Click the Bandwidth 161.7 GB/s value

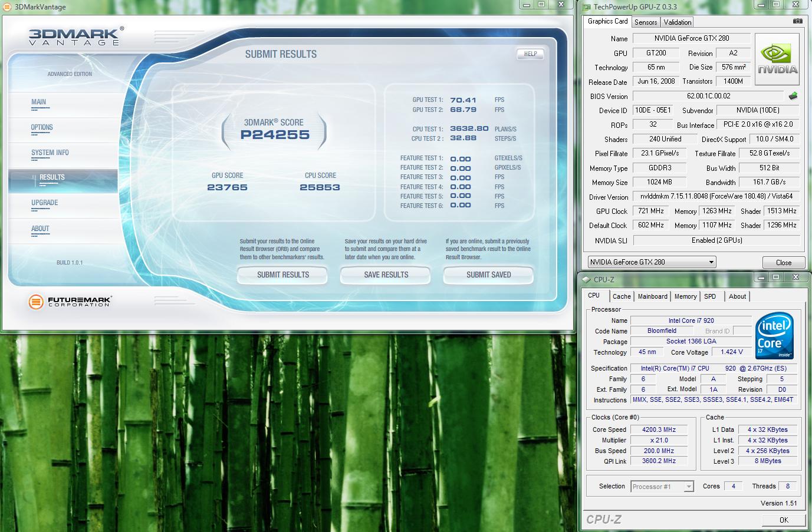pyautogui.click(x=770, y=182)
